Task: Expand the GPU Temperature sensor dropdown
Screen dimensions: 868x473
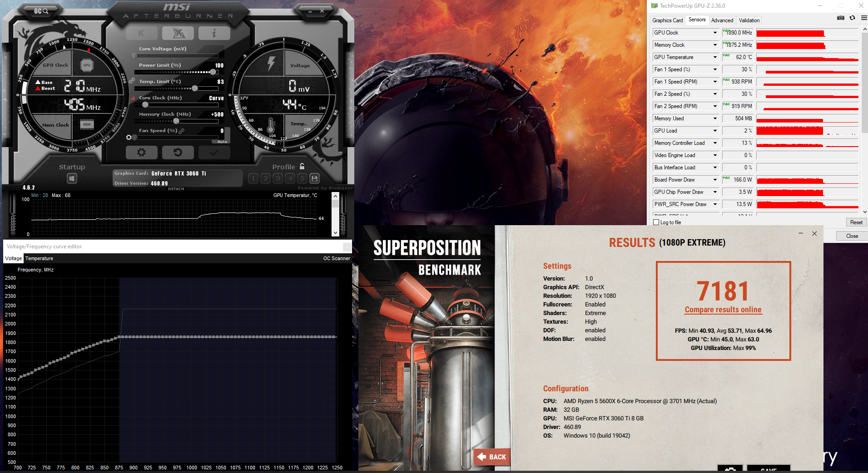Action: [715, 57]
